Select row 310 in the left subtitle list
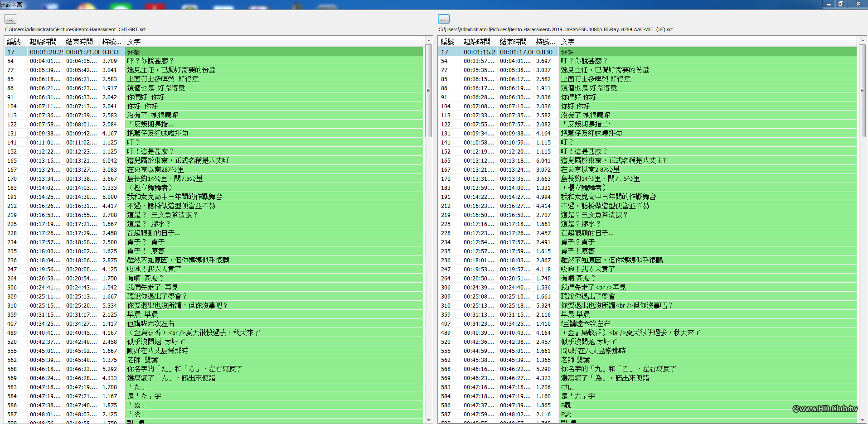This screenshot has height=424, width=868. (x=214, y=306)
